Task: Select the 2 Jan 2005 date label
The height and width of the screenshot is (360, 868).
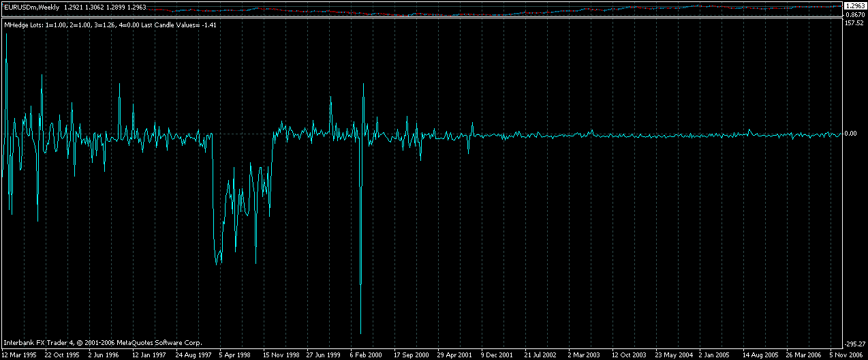Action: pos(715,355)
